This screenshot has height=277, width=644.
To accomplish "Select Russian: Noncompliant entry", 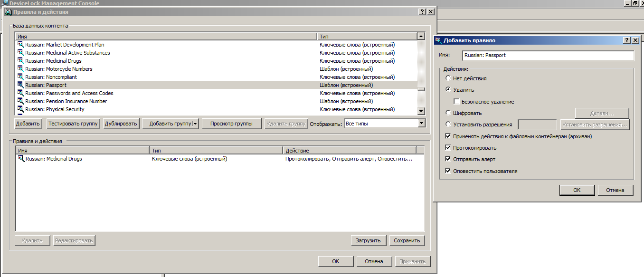I will (51, 77).
